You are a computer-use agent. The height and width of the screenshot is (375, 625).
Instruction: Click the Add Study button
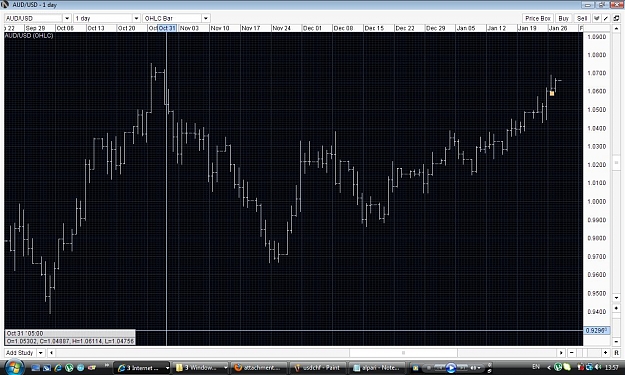tap(20, 353)
